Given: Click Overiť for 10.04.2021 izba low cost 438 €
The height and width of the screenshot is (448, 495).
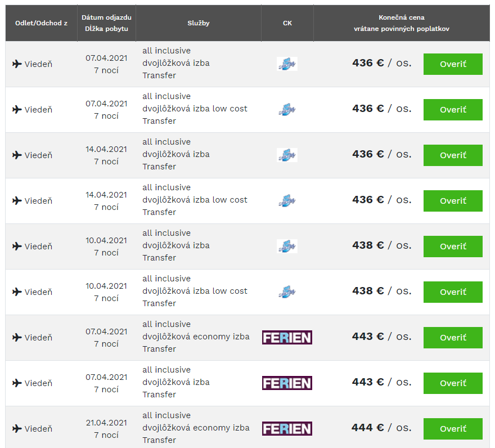Looking at the screenshot, I should coord(453,292).
